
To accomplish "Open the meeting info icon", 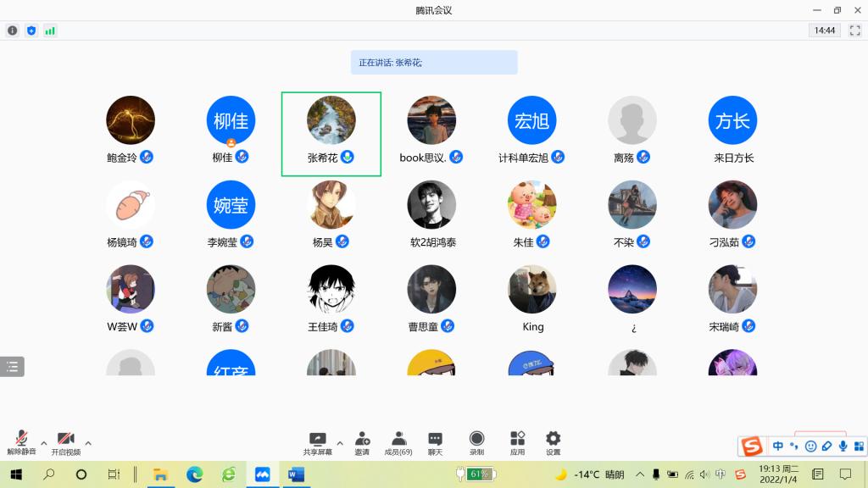I will point(12,30).
